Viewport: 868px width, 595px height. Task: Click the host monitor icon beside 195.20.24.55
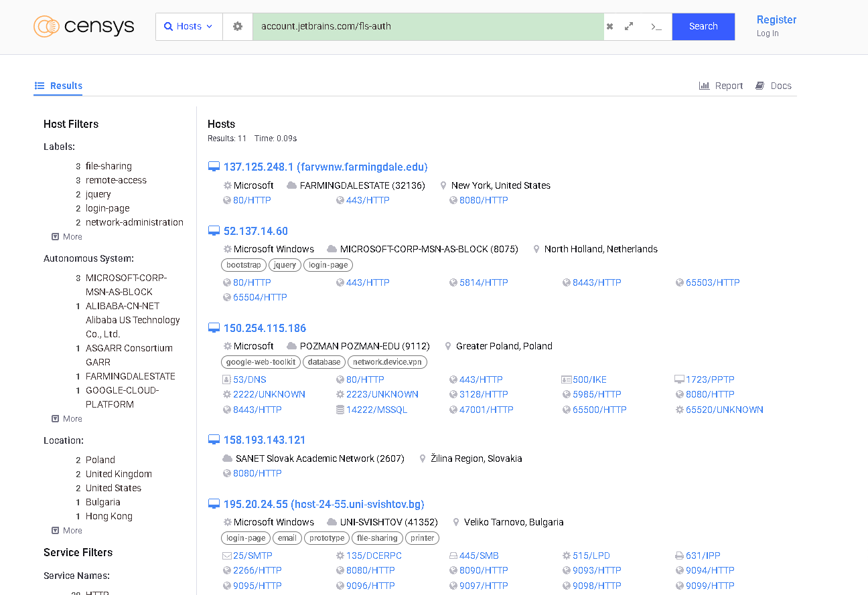tap(214, 504)
